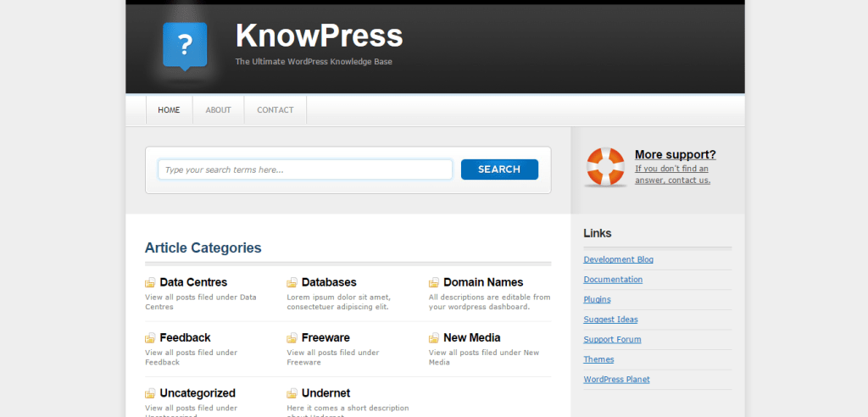The width and height of the screenshot is (868, 417).
Task: Click the folder icon beside Undernet
Action: (x=292, y=394)
